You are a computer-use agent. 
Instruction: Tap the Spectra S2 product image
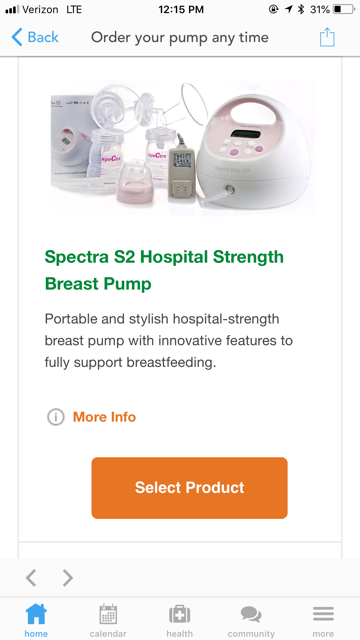pyautogui.click(x=182, y=147)
